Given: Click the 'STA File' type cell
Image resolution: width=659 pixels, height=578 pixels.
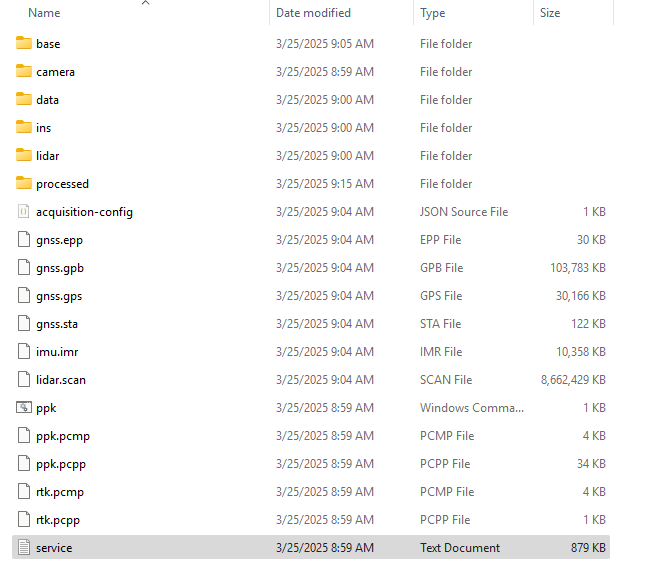Looking at the screenshot, I should 440,324.
